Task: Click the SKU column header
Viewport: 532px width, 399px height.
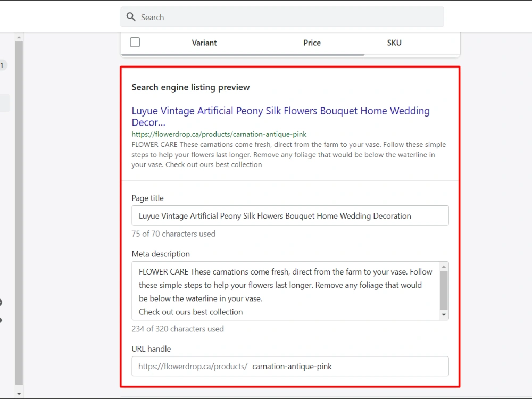Action: (x=394, y=43)
